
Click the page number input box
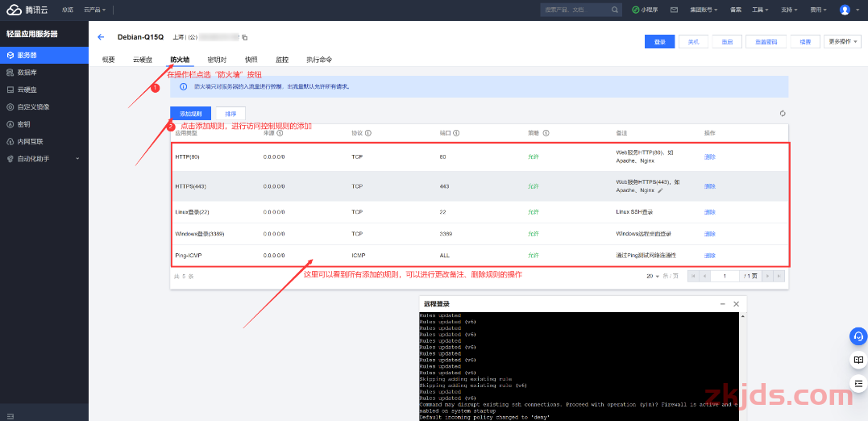coord(725,276)
